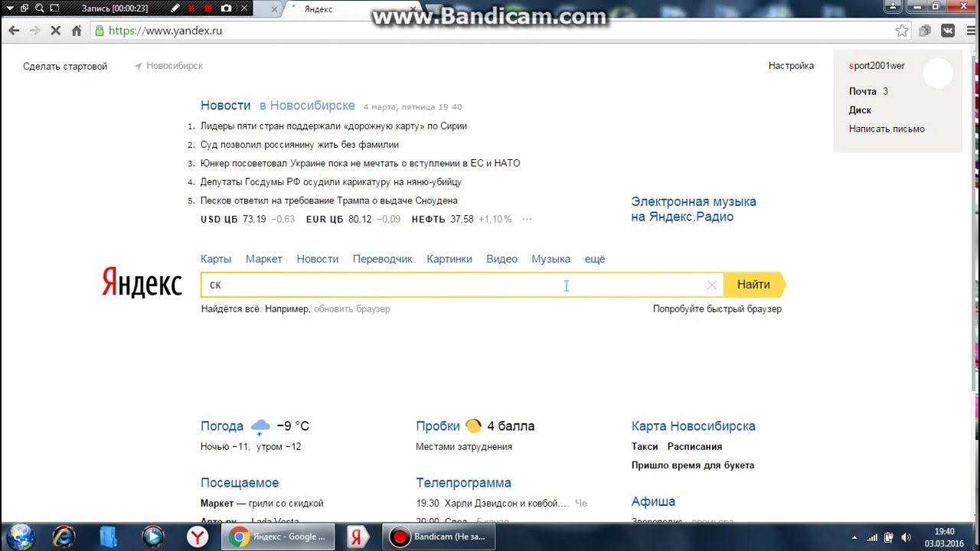980x551 pixels.
Task: Open Видео service link
Action: click(502, 259)
